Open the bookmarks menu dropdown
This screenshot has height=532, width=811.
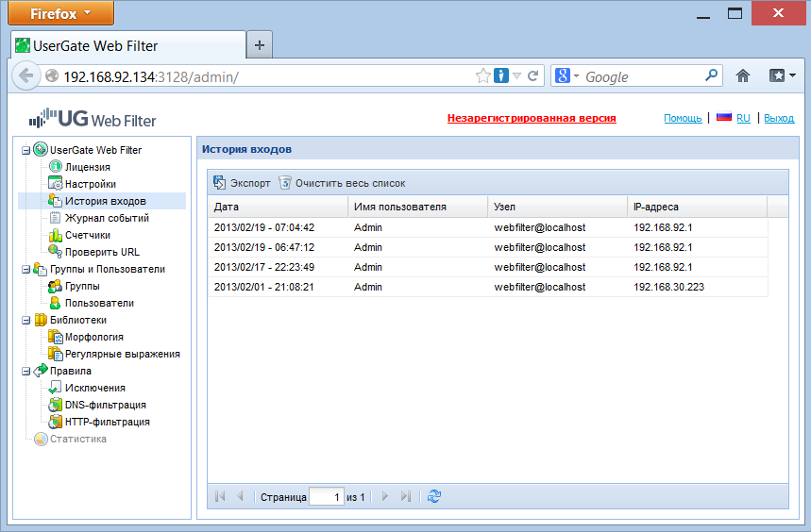tap(783, 75)
